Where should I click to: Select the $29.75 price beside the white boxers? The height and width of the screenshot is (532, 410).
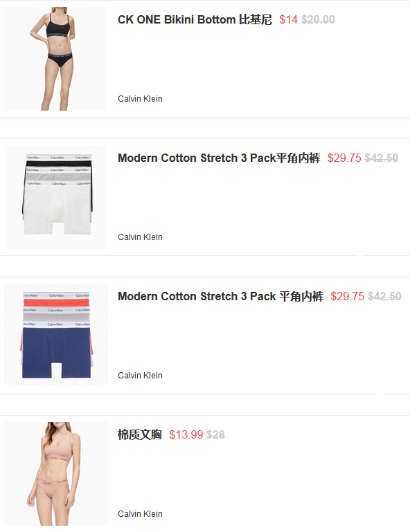pos(344,158)
